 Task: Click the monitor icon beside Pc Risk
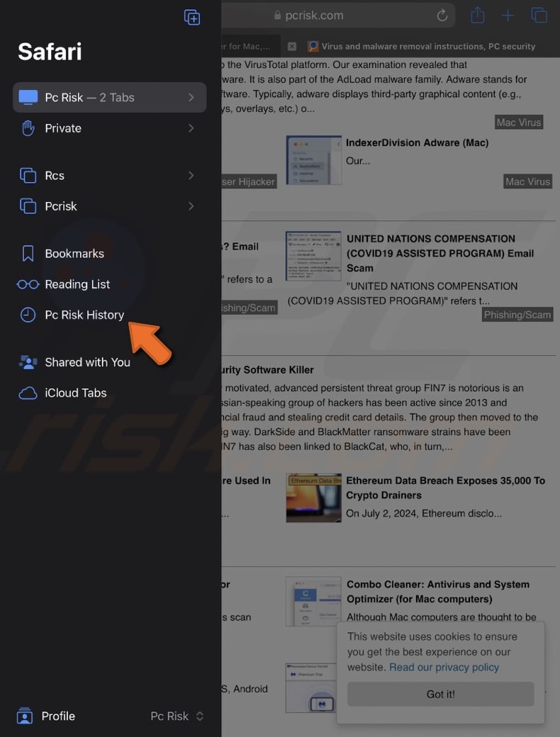click(28, 97)
